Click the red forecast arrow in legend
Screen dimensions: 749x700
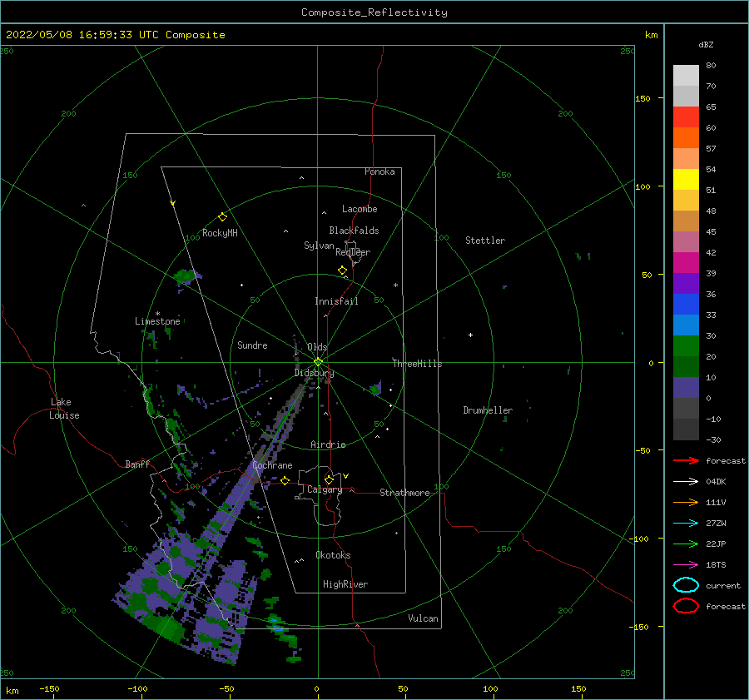point(686,460)
